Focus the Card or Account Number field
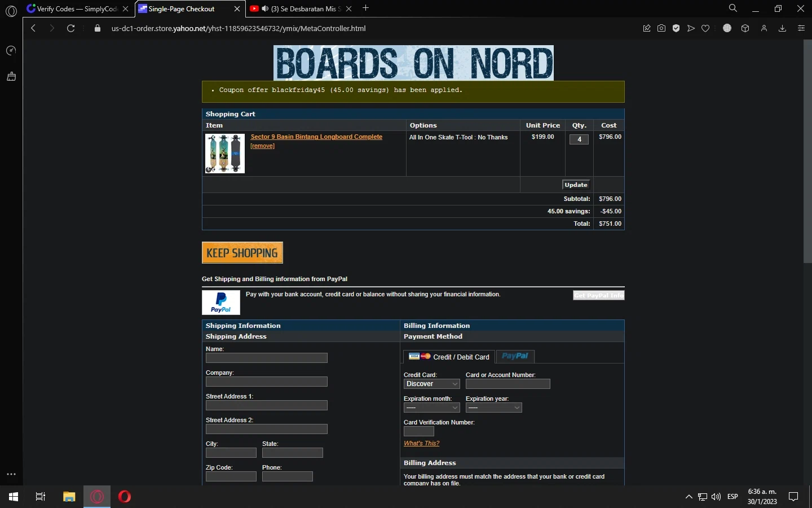812x508 pixels. pyautogui.click(x=508, y=384)
